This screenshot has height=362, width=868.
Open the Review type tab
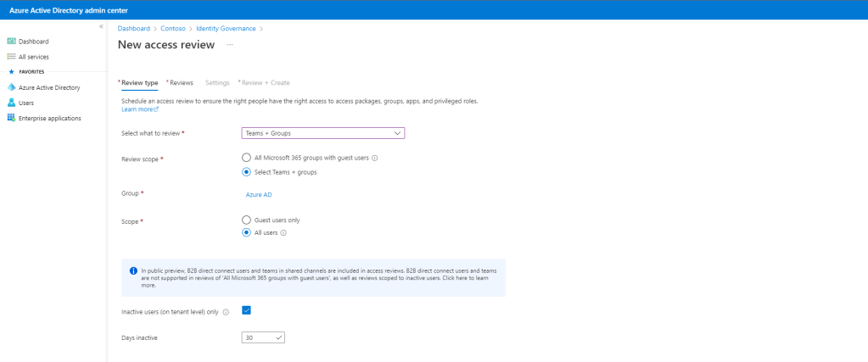tap(139, 83)
